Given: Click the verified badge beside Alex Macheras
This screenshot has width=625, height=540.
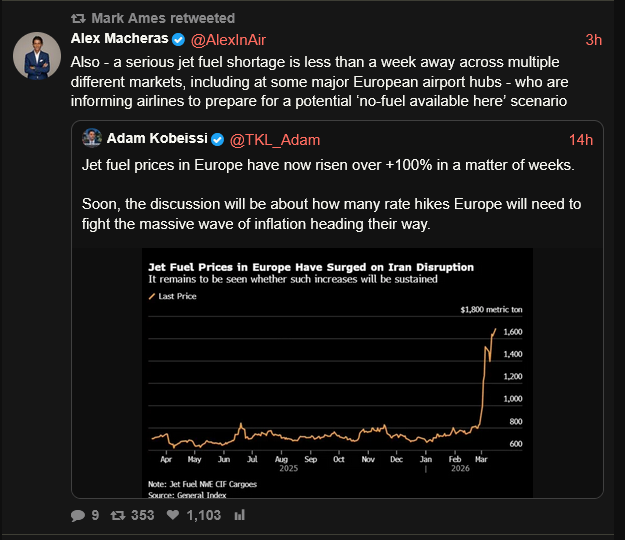Looking at the screenshot, I should coord(178,40).
